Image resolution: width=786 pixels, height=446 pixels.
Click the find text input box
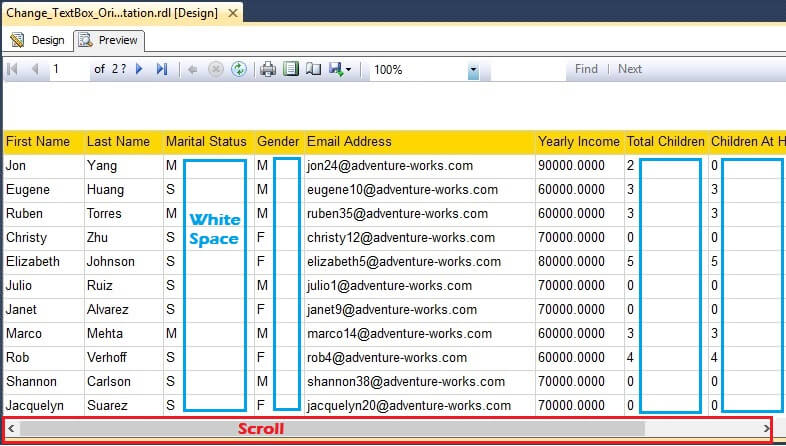tap(528, 70)
